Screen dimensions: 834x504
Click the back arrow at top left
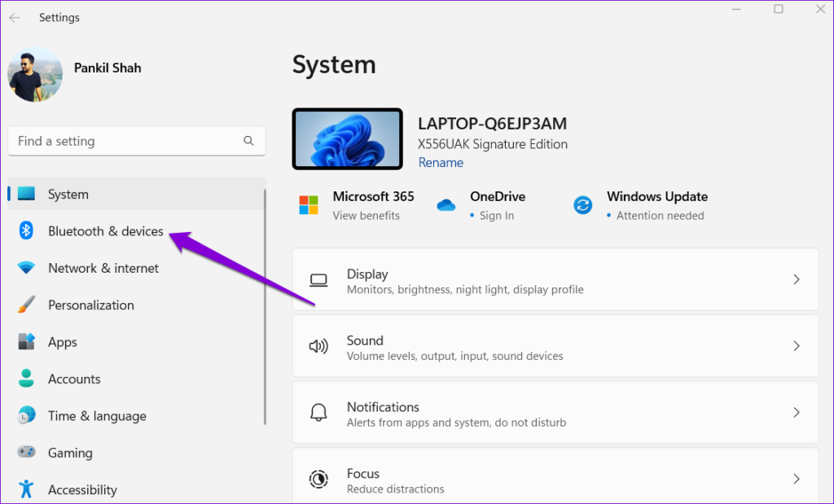pos(15,17)
